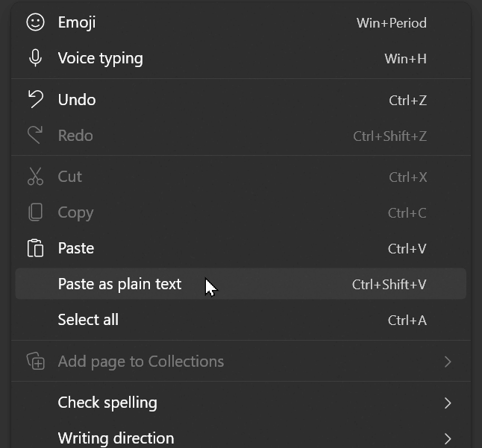
Task: Click the Voice typing microphone icon
Action: click(35, 58)
